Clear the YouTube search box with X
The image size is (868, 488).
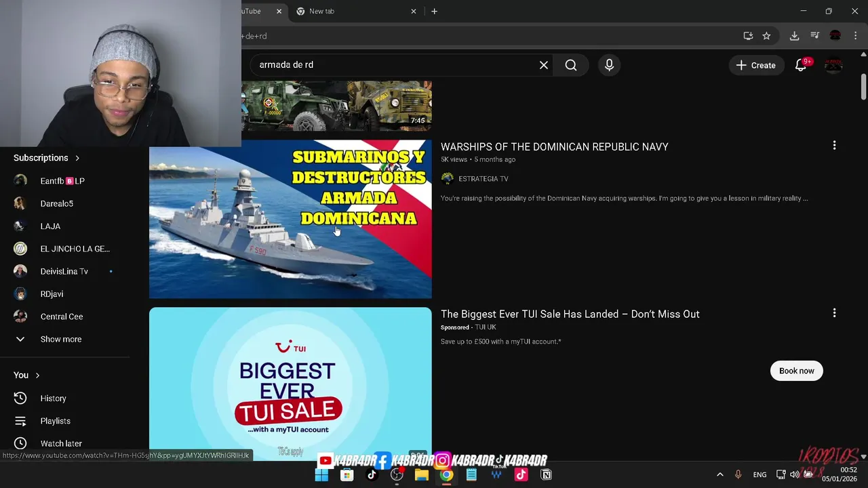click(x=543, y=65)
